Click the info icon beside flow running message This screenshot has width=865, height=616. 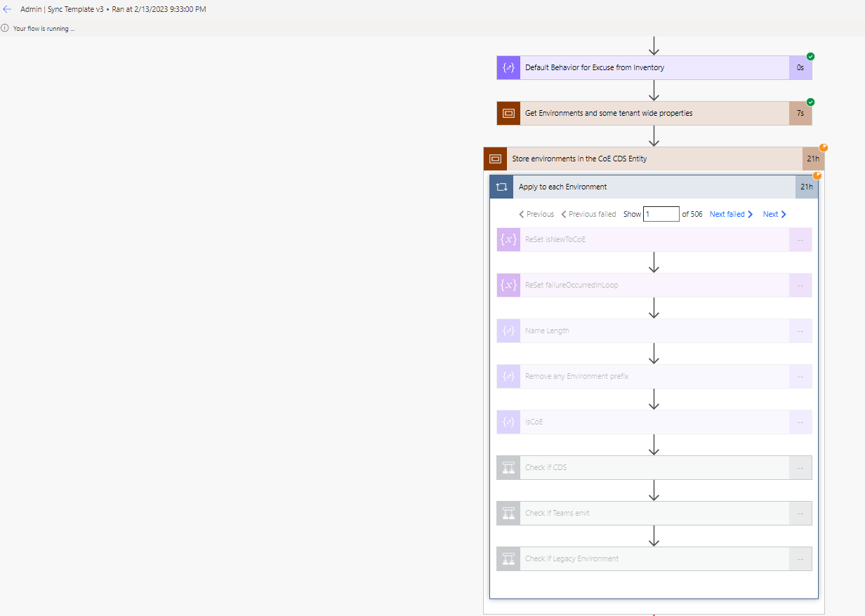(x=6, y=28)
